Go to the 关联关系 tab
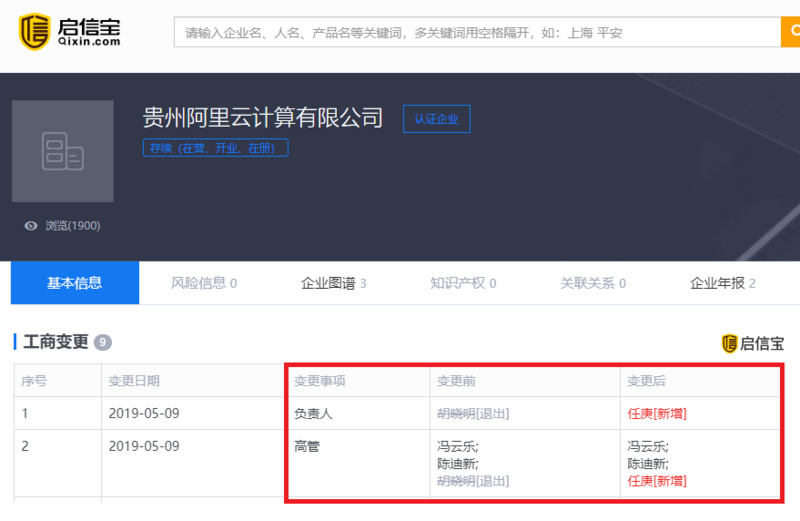Image resolution: width=800 pixels, height=521 pixels. [x=593, y=283]
